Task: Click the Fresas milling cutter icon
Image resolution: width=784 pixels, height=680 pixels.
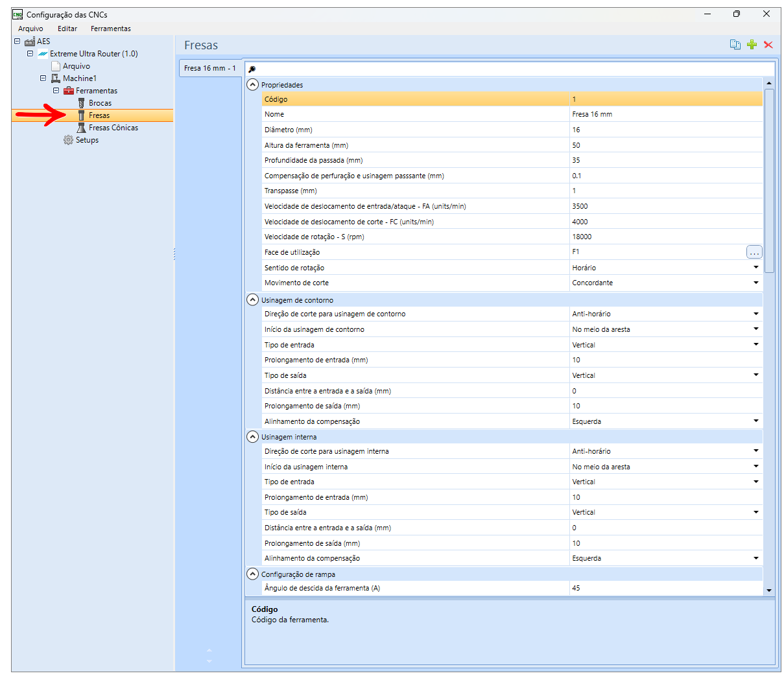Action: [x=82, y=115]
